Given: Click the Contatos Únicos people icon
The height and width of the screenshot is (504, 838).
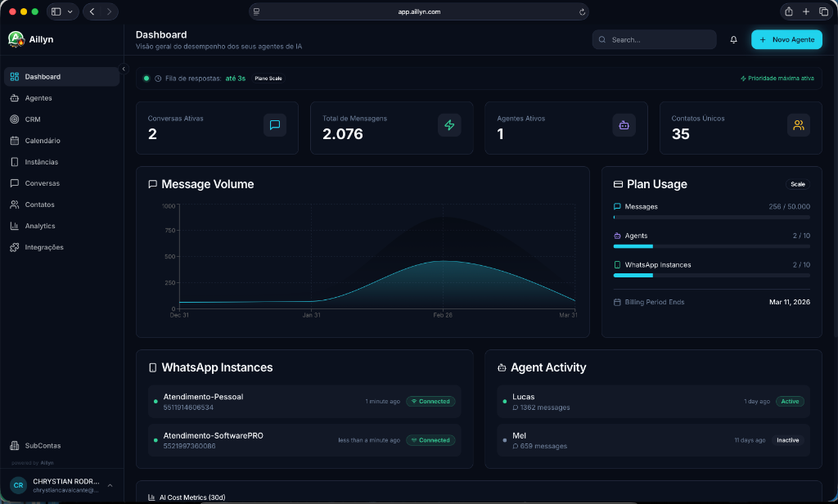Looking at the screenshot, I should coord(799,125).
